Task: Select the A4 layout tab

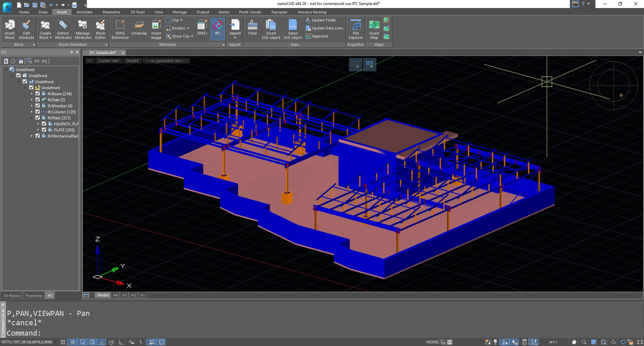Action: [116, 295]
